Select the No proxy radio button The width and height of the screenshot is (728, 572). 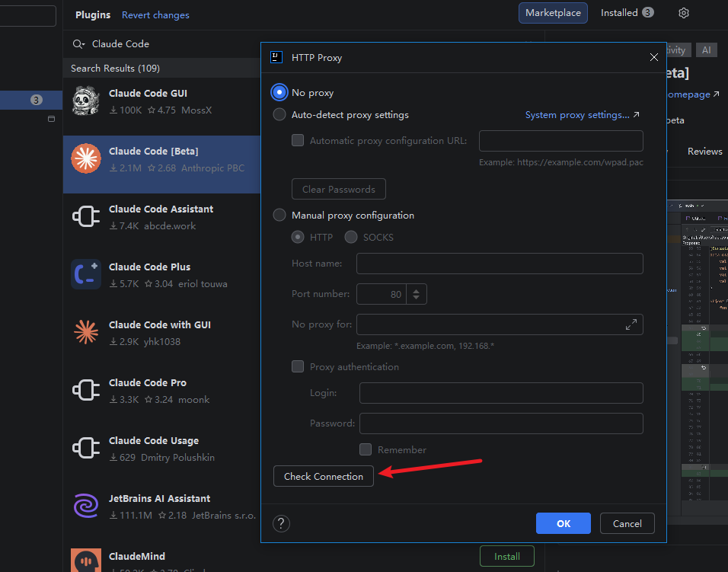(x=279, y=92)
